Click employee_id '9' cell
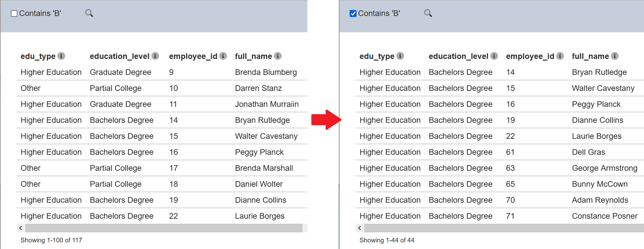The height and width of the screenshot is (249, 644). (x=171, y=72)
